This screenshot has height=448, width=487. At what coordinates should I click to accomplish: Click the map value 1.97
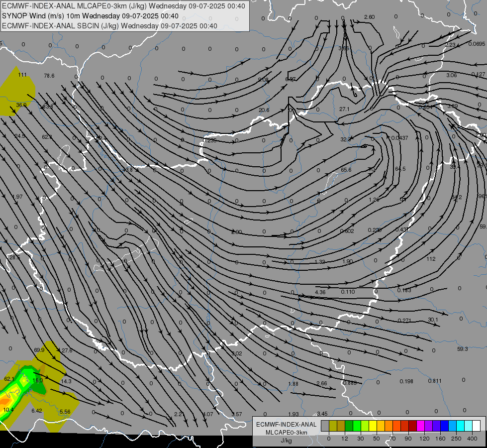click(17, 197)
